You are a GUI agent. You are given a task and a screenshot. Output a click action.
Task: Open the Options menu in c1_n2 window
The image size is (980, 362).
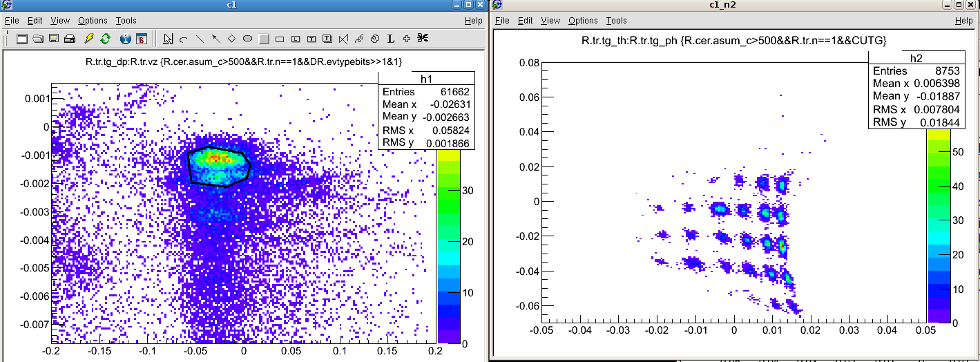tap(584, 21)
